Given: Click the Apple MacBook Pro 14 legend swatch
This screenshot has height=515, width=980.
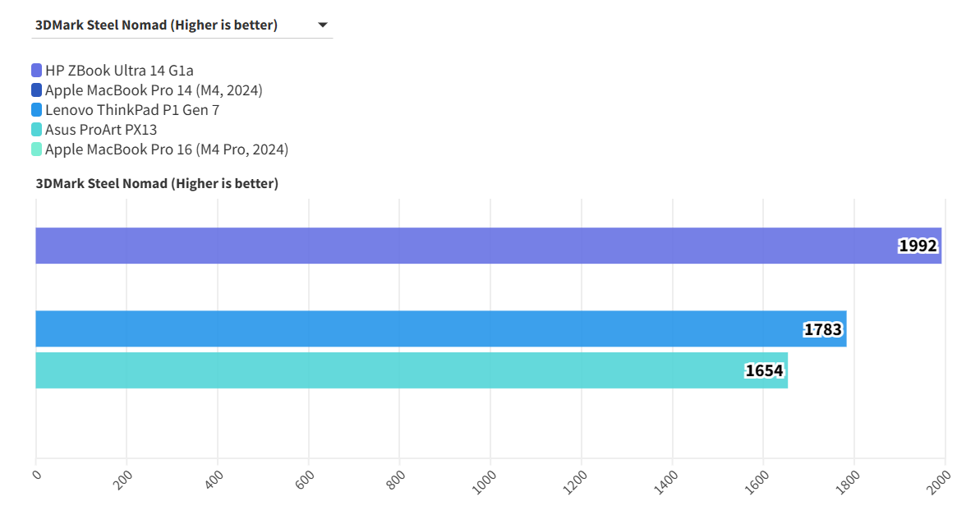Looking at the screenshot, I should tap(36, 90).
